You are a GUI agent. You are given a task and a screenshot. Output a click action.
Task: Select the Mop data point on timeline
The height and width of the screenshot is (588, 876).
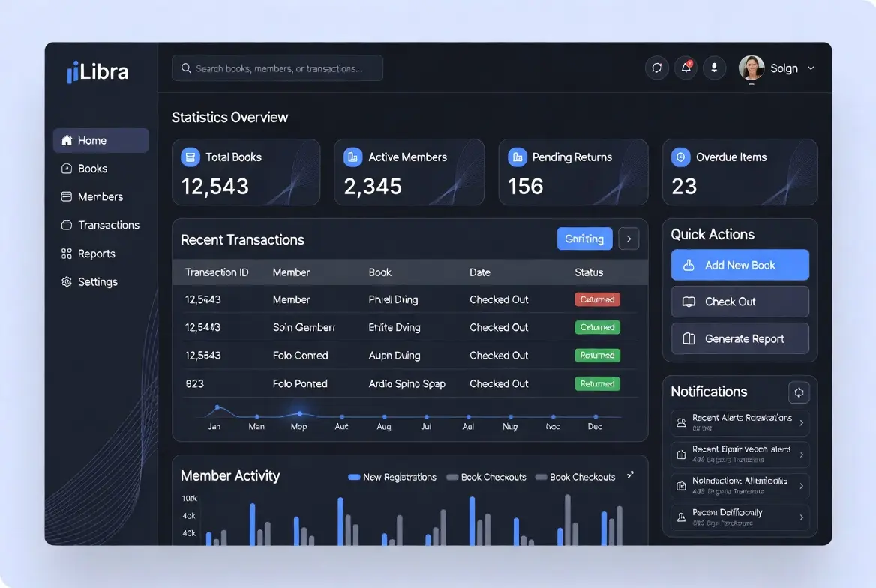click(x=300, y=414)
